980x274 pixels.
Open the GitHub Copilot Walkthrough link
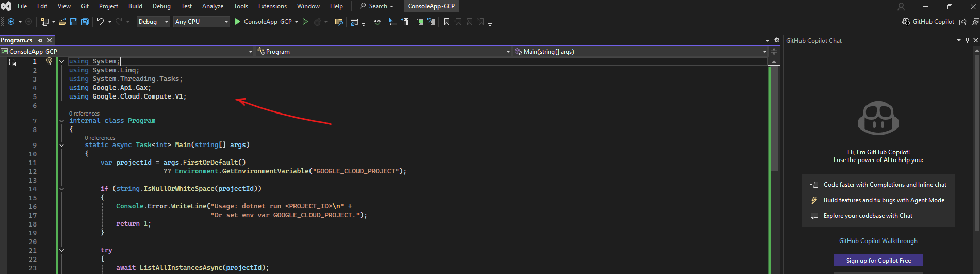click(x=878, y=241)
